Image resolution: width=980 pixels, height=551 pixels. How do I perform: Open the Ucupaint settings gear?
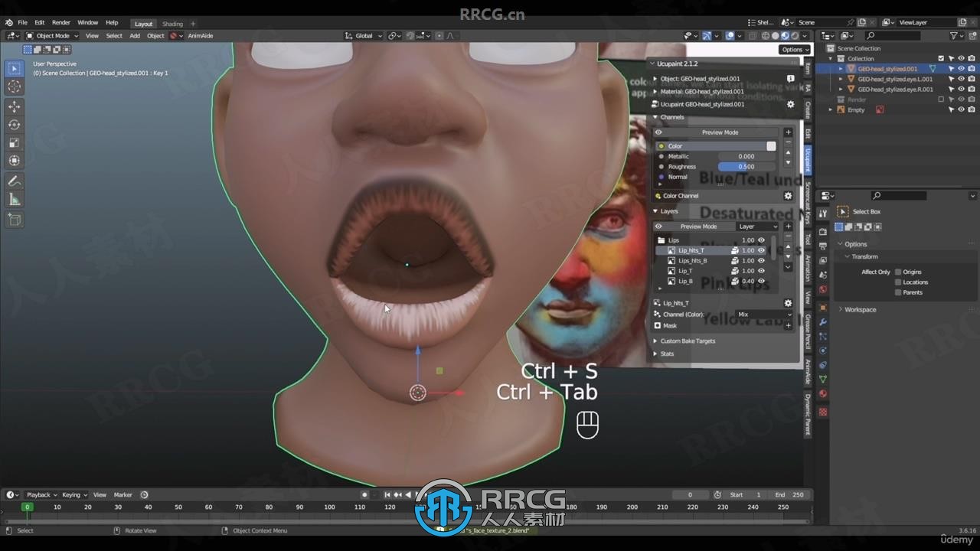pos(791,104)
